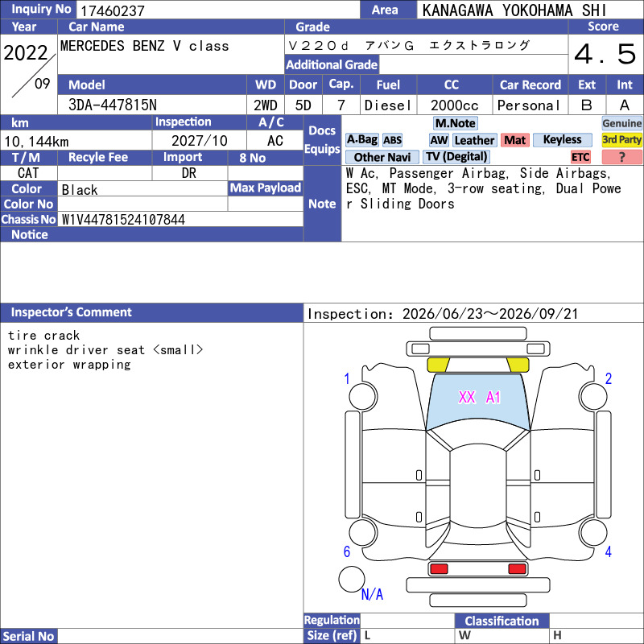This screenshot has height=644, width=644.
Task: Click the A1 mark on windshield
Action: coord(493,397)
